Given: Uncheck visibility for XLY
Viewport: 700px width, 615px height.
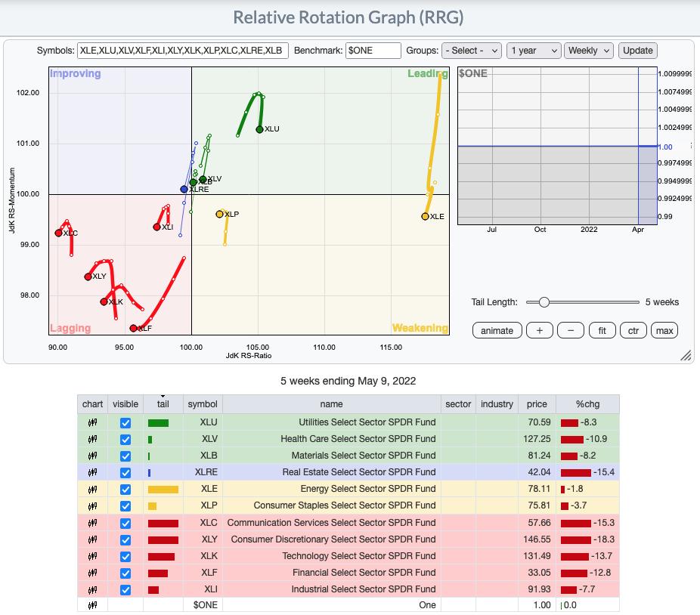Looking at the screenshot, I should point(125,540).
